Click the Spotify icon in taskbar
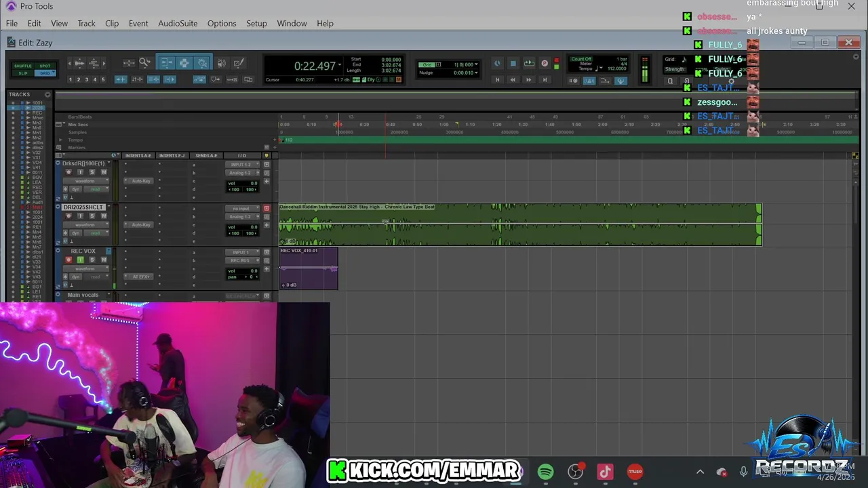 [x=545, y=472]
